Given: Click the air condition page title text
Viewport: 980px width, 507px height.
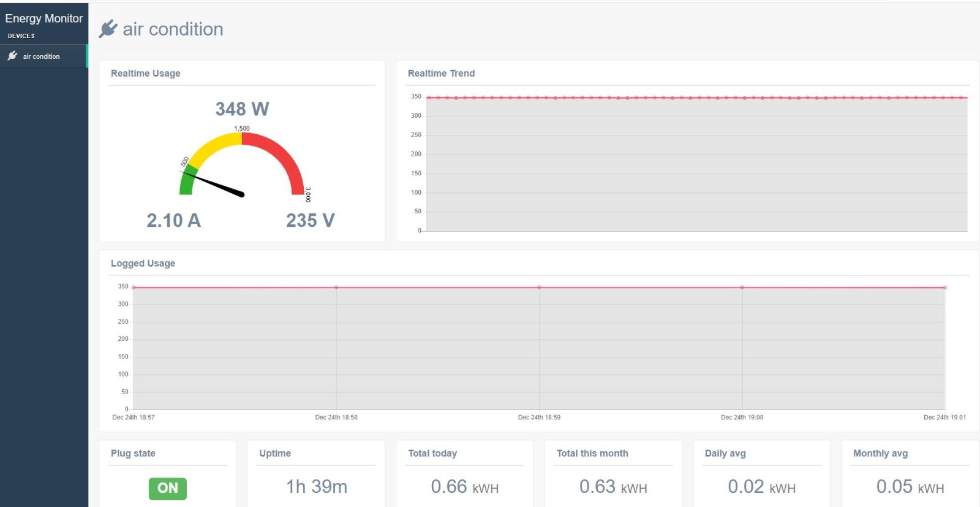Looking at the screenshot, I should 173,29.
